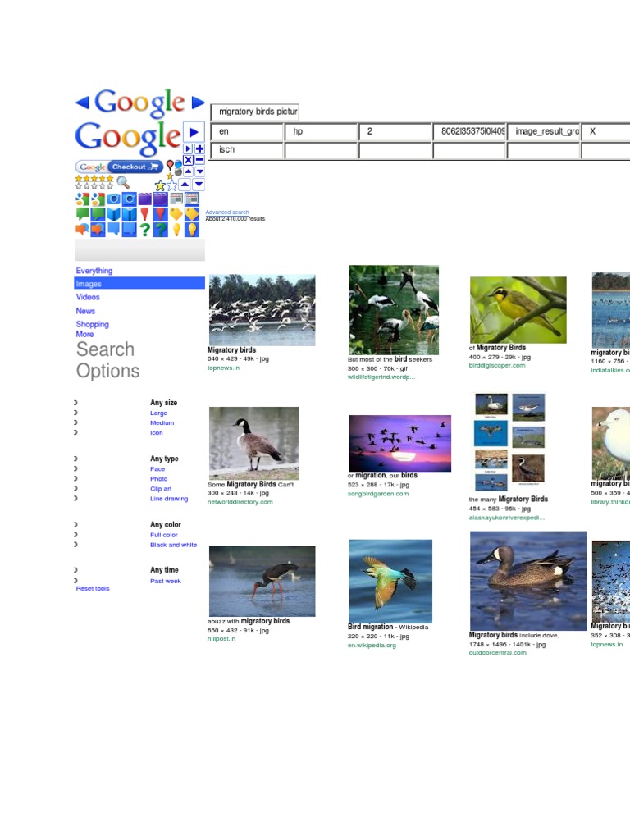Image resolution: width=630 pixels, height=840 pixels.
Task: Open the black stork wading thumbnail
Action: coord(262,582)
